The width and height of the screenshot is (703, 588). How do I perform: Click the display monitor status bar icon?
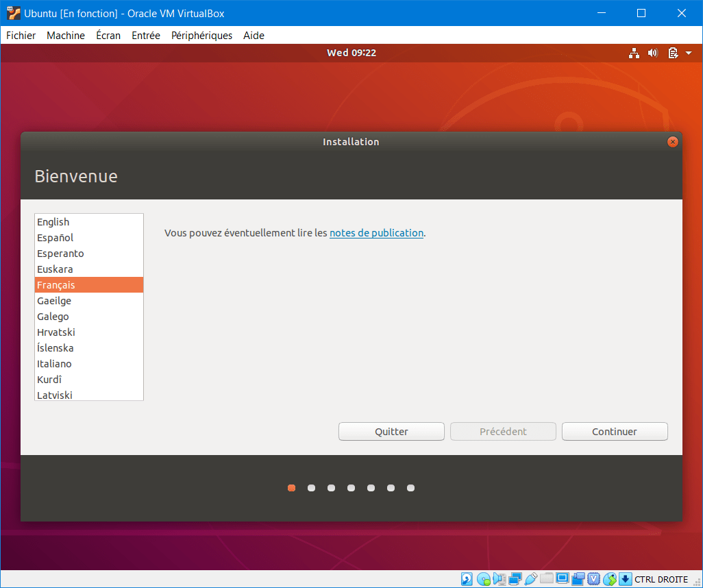click(x=563, y=578)
